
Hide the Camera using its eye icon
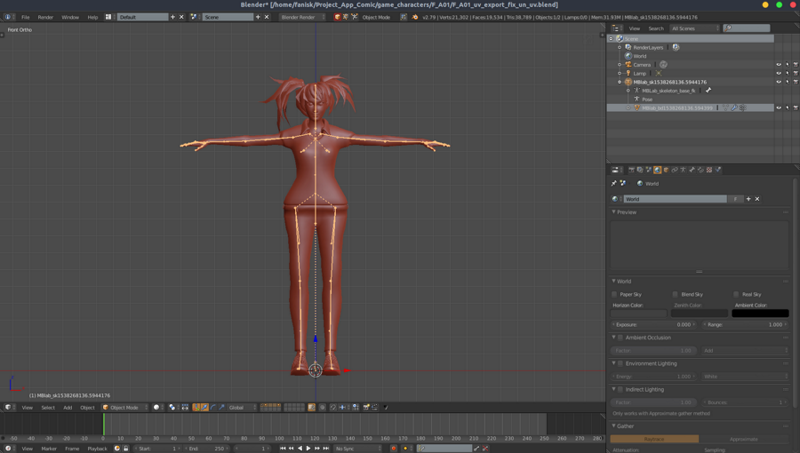tap(779, 64)
